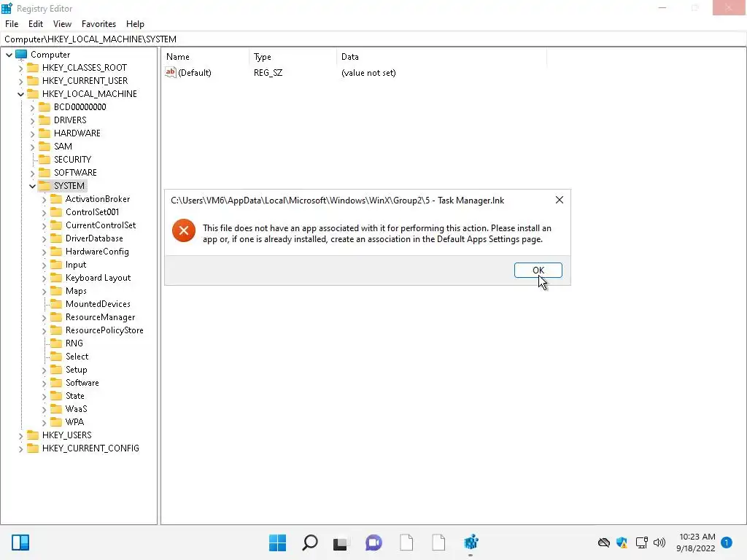
Task: Click the Computer icon in tree
Action: (21, 54)
